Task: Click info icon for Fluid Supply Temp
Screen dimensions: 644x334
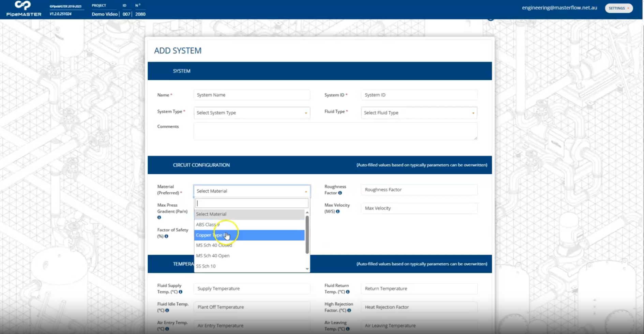Action: tap(181, 292)
